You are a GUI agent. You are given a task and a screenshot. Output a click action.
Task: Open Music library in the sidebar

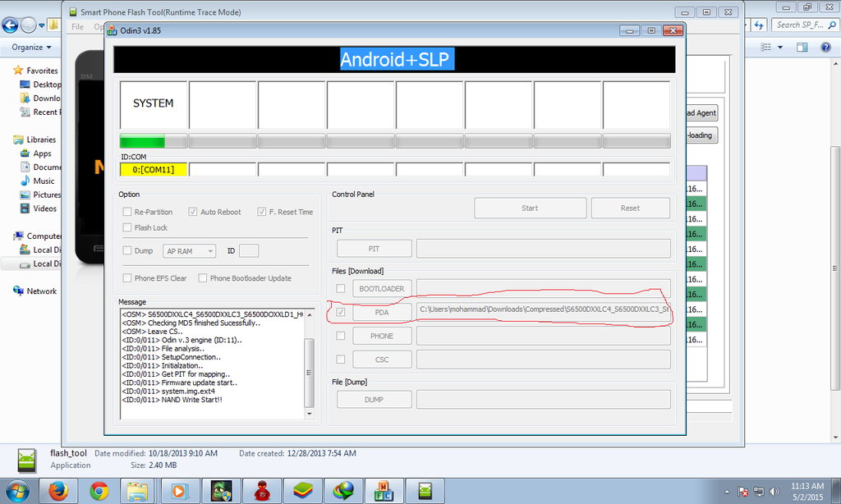coord(44,181)
